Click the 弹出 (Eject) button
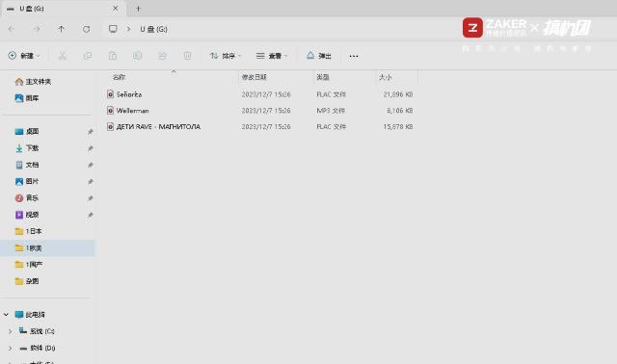 (x=319, y=56)
